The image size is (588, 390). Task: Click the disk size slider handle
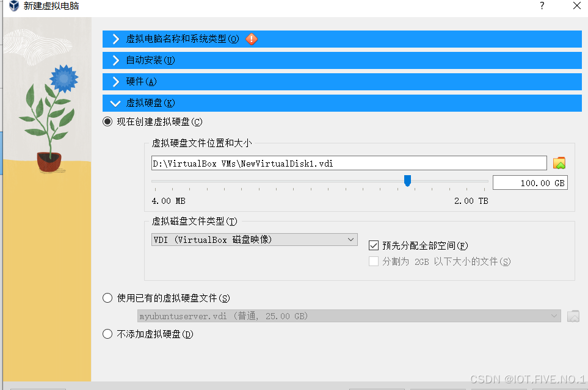coord(408,181)
